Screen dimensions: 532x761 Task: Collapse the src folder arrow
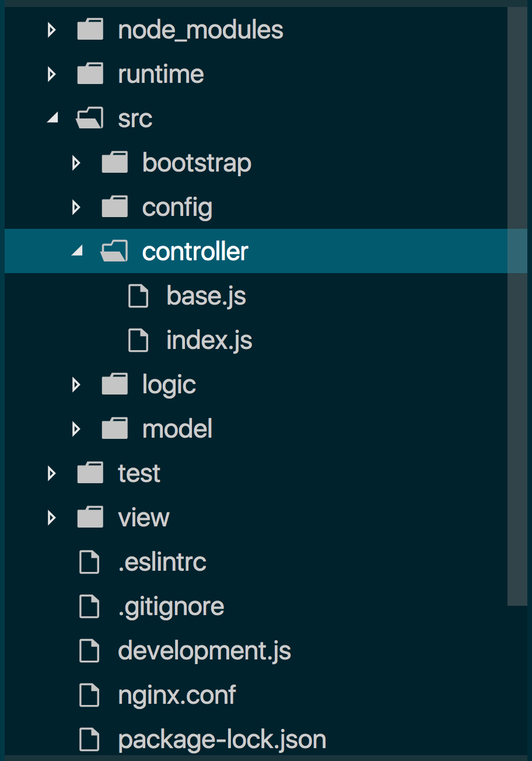[52, 118]
